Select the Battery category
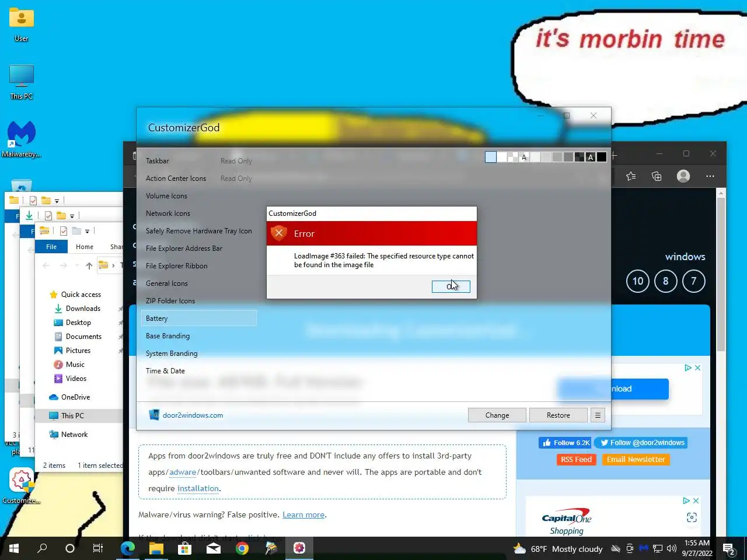Viewport: 747px width, 560px height. 199,318
